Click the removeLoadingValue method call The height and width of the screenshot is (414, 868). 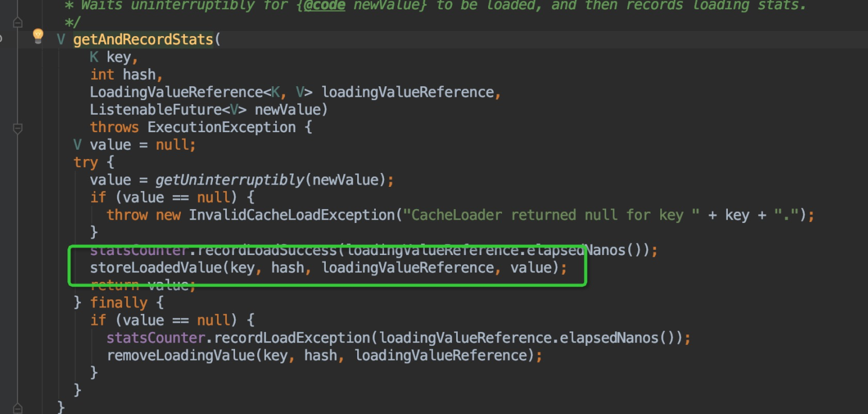tap(181, 355)
